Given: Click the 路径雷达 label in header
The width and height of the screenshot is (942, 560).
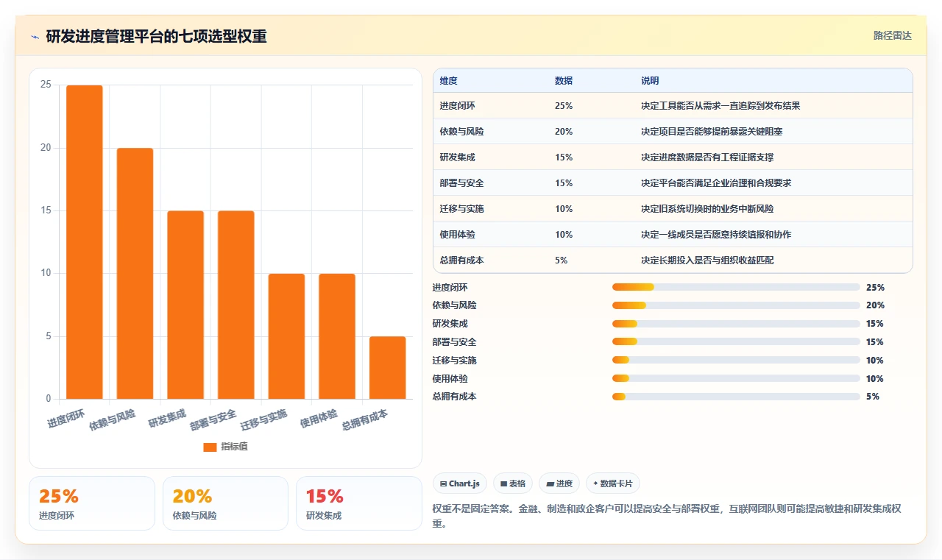Looking at the screenshot, I should point(892,35).
